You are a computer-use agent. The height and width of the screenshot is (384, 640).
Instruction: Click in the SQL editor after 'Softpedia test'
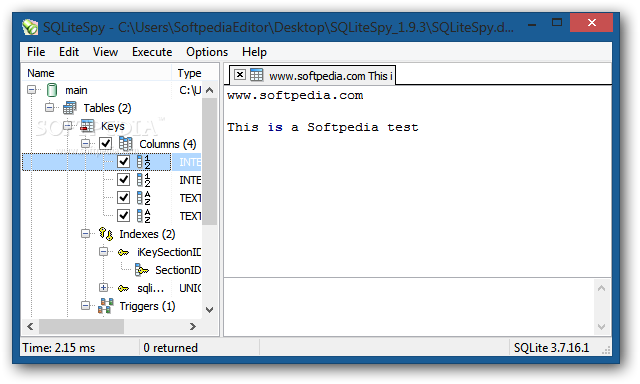click(x=420, y=127)
